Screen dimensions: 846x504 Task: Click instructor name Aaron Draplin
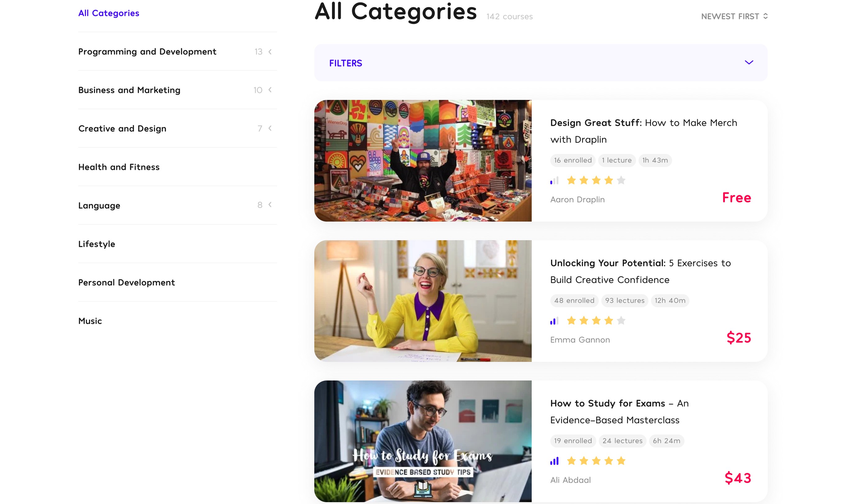coord(577,199)
